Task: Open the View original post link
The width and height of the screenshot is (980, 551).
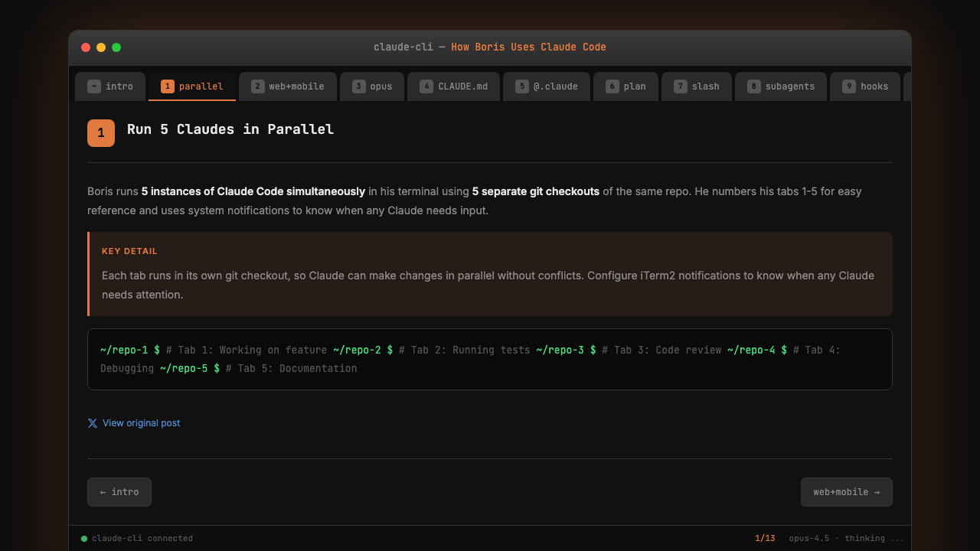Action: click(141, 423)
